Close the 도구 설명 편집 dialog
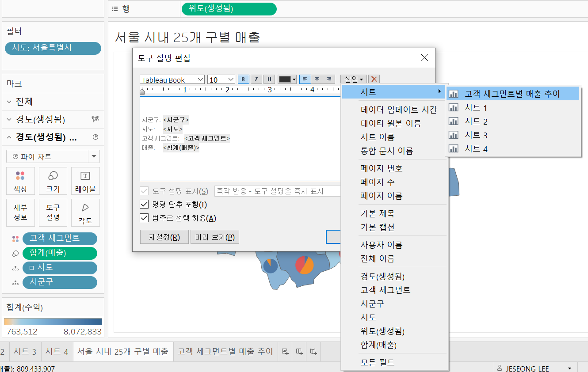 [x=424, y=58]
